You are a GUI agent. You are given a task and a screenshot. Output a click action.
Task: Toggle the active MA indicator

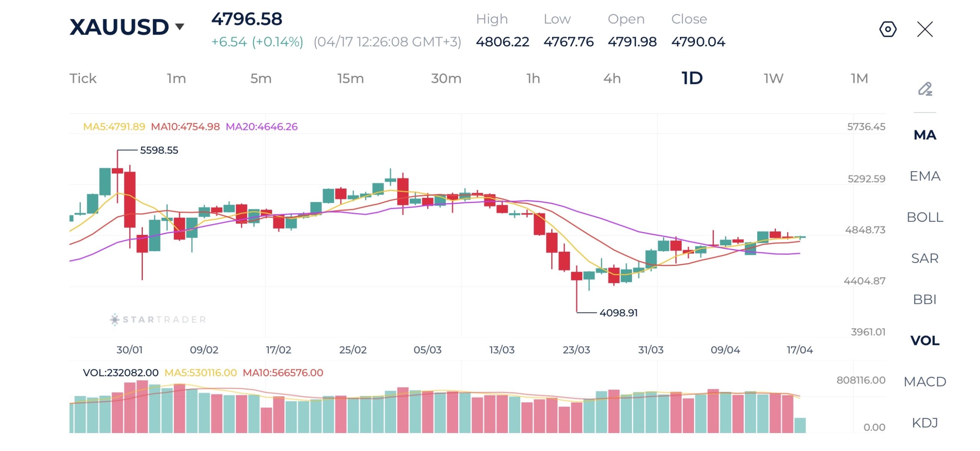[924, 135]
